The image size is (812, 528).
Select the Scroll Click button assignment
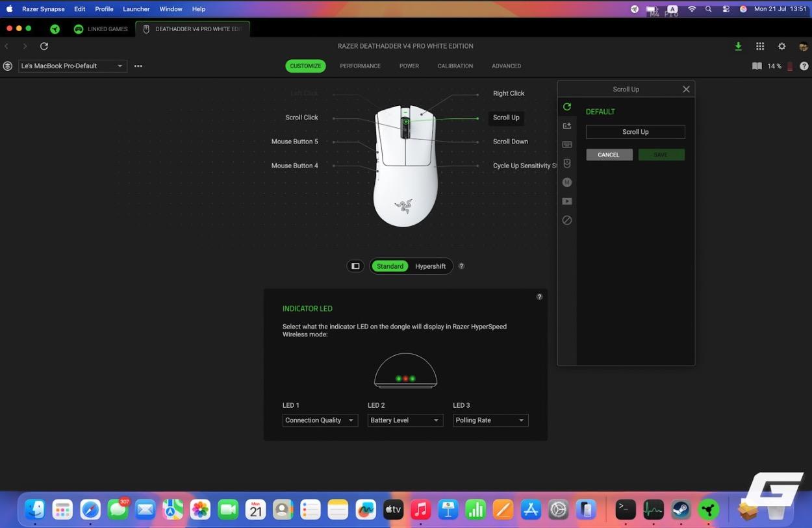(x=301, y=118)
